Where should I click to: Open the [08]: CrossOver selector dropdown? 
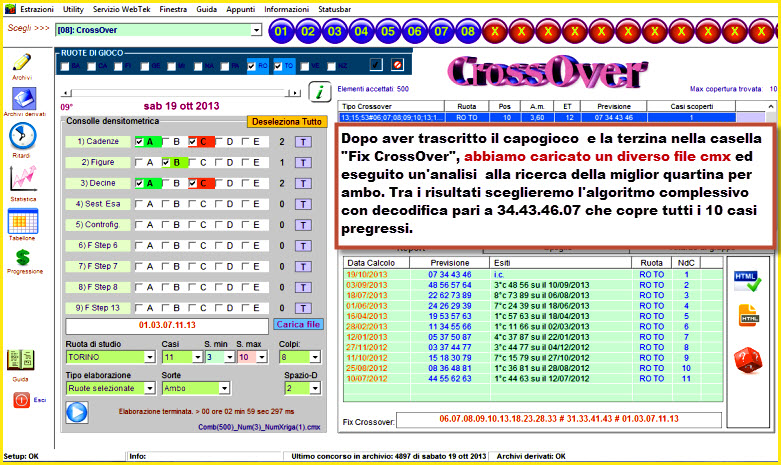click(x=257, y=30)
